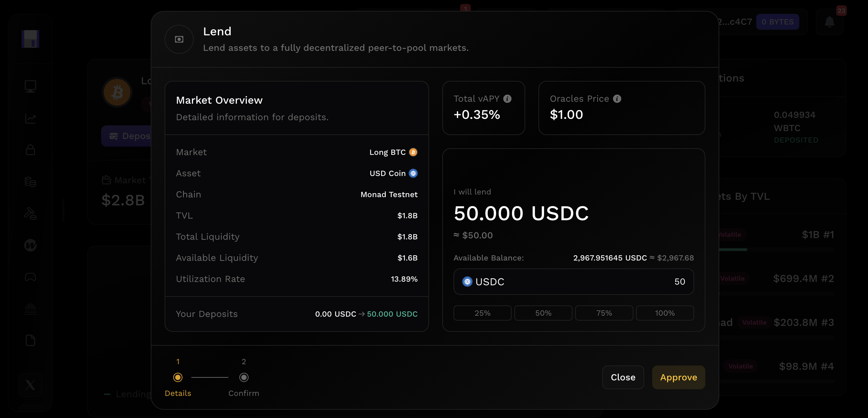Click the '$1.6B' Available Liquidity value
This screenshot has width=868, height=418.
[x=407, y=258]
